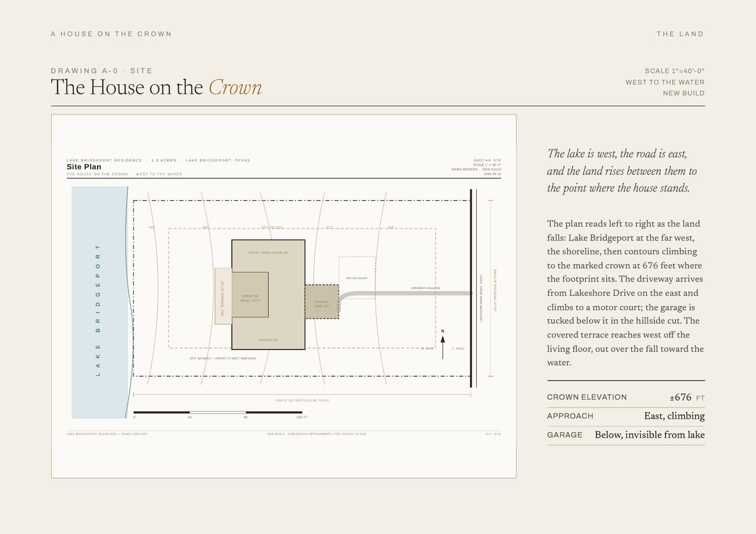This screenshot has width=756, height=534.
Task: Click the Great Room inner block
Action: point(250,298)
